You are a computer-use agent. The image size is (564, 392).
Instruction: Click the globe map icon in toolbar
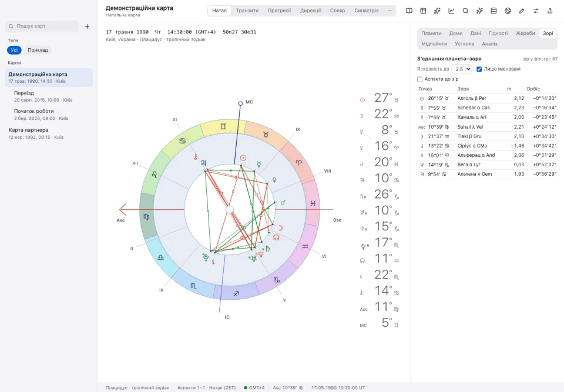[x=508, y=11]
